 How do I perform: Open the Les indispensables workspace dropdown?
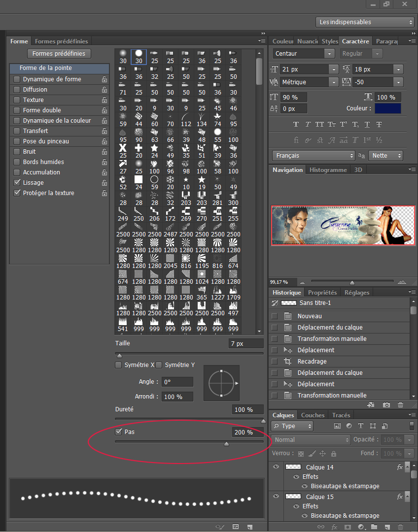(365, 22)
